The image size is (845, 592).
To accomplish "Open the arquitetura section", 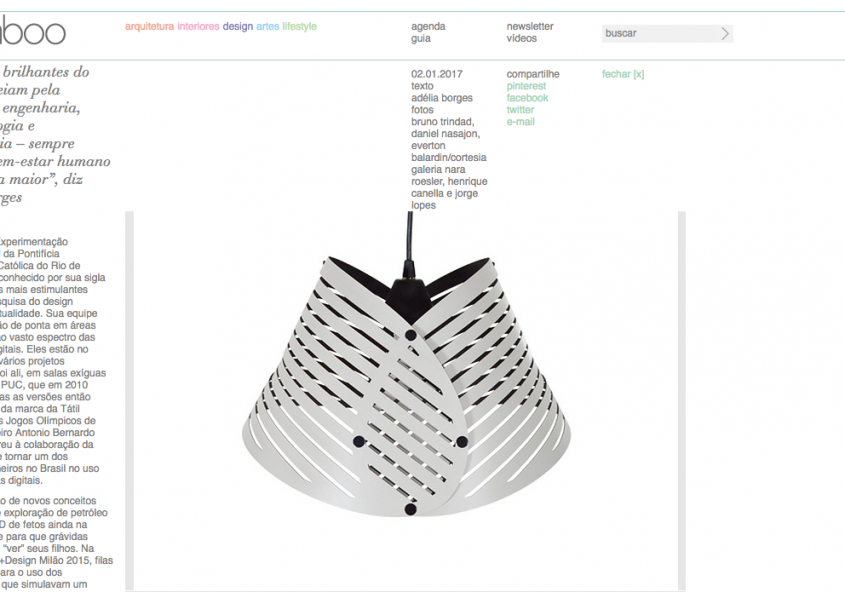I will click(149, 26).
